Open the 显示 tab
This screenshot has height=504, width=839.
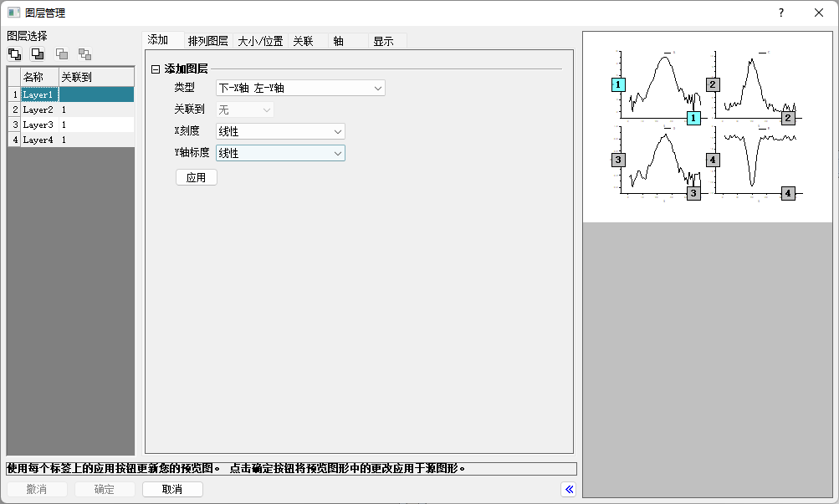point(384,41)
